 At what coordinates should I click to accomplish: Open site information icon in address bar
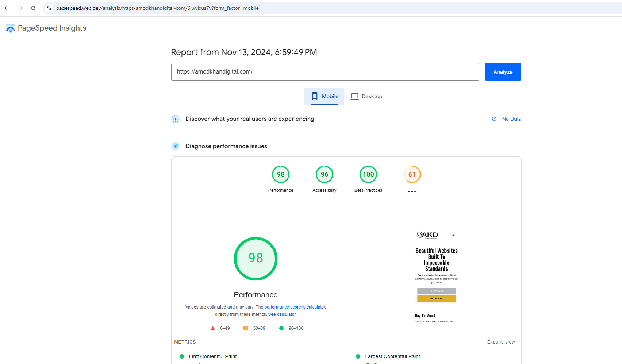49,8
